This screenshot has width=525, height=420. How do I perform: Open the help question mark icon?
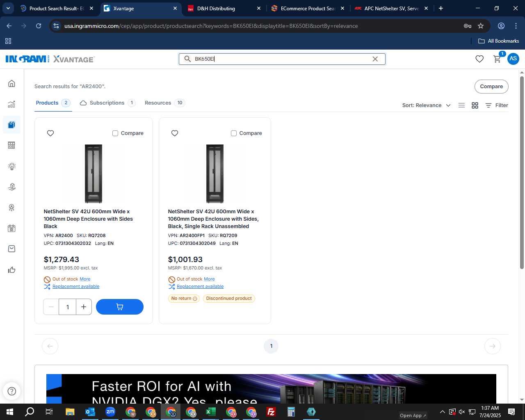coord(12,391)
